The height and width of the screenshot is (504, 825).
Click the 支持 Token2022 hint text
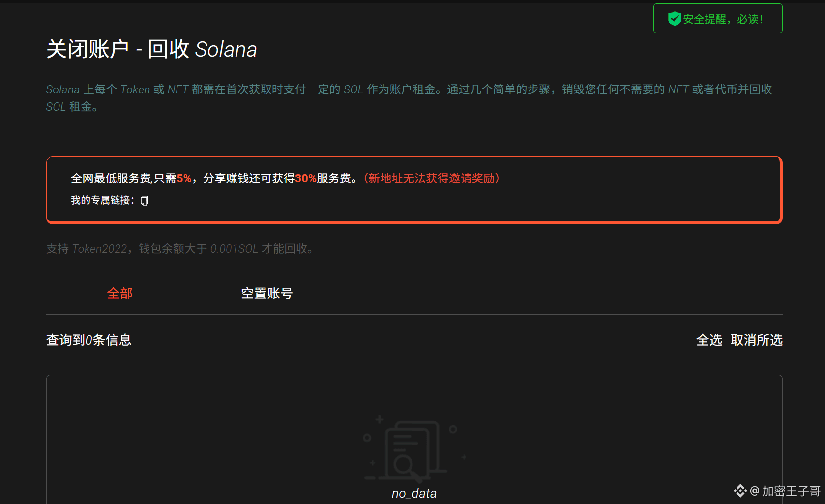[x=179, y=249]
